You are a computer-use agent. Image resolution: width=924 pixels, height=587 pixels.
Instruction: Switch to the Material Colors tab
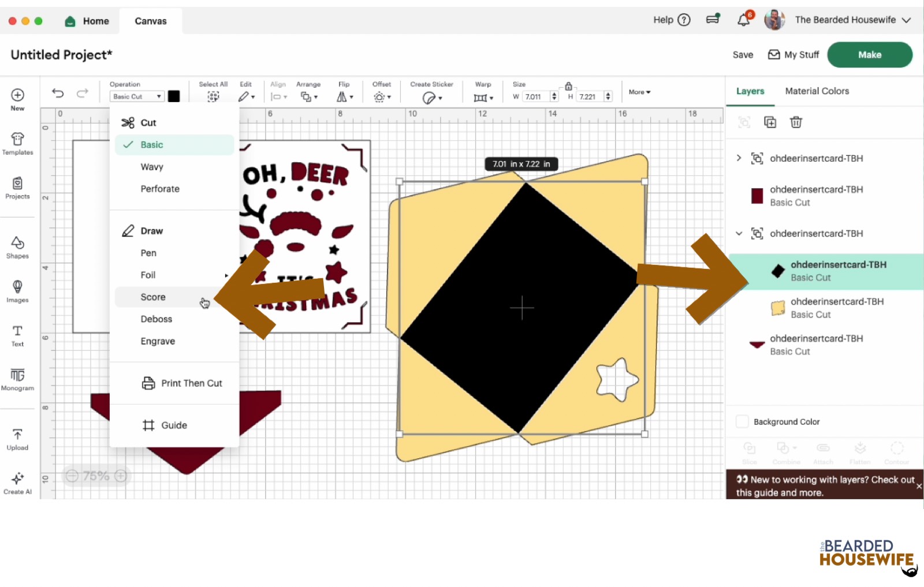tap(817, 91)
